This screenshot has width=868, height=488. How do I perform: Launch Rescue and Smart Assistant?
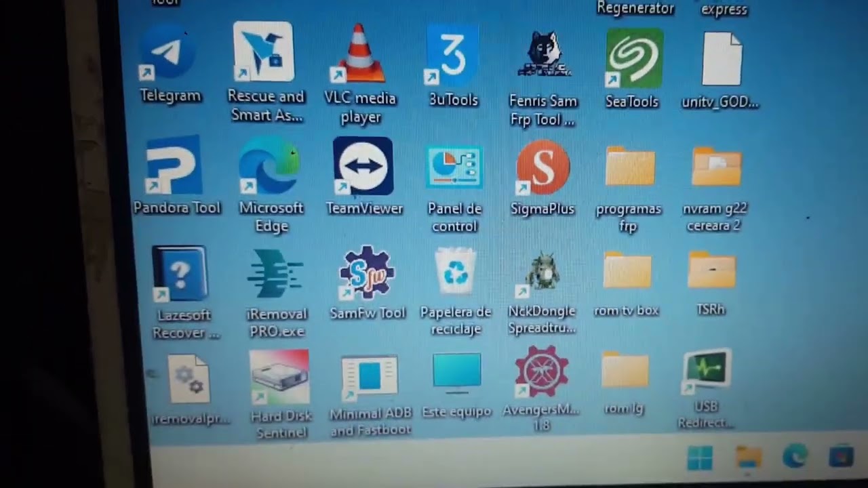tap(263, 52)
